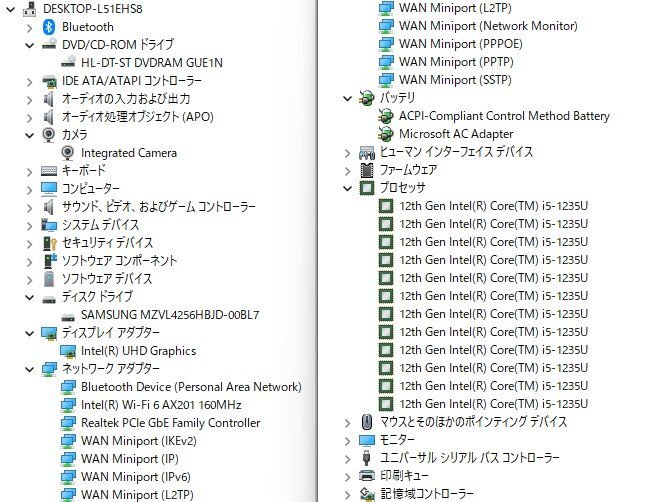Image resolution: width=655 pixels, height=502 pixels.
Task: Select WAN Miniport (IKEv2)
Action: click(x=139, y=441)
